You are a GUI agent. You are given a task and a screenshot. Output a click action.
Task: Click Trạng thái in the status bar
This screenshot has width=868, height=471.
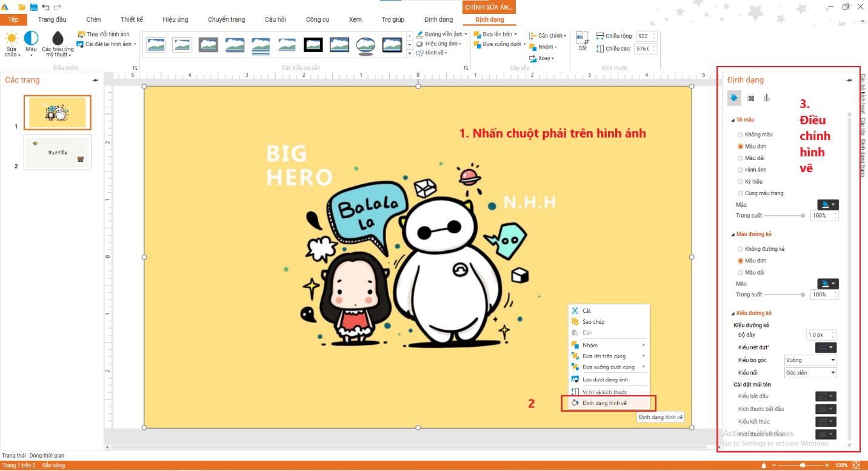[x=13, y=455]
